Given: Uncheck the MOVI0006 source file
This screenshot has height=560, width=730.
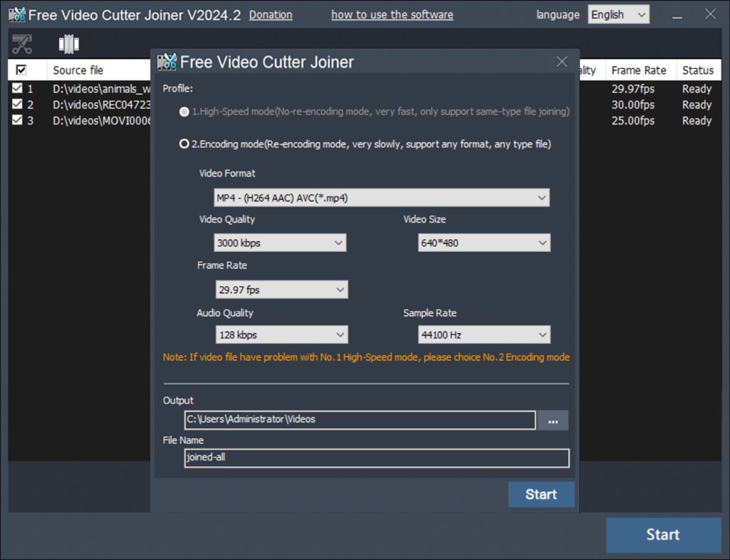Looking at the screenshot, I should (16, 120).
